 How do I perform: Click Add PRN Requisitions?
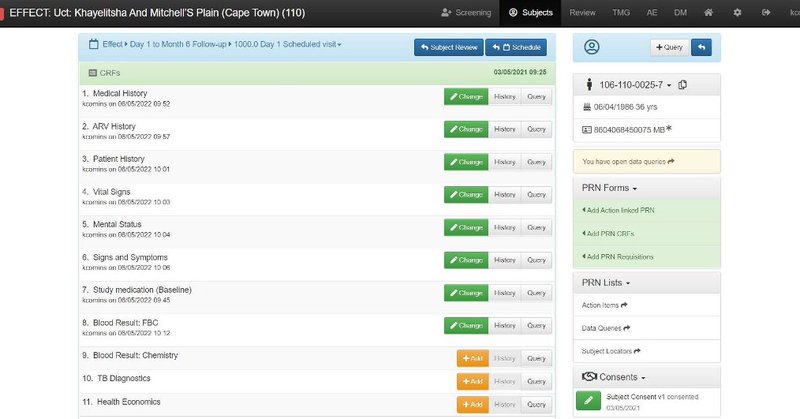coord(617,257)
